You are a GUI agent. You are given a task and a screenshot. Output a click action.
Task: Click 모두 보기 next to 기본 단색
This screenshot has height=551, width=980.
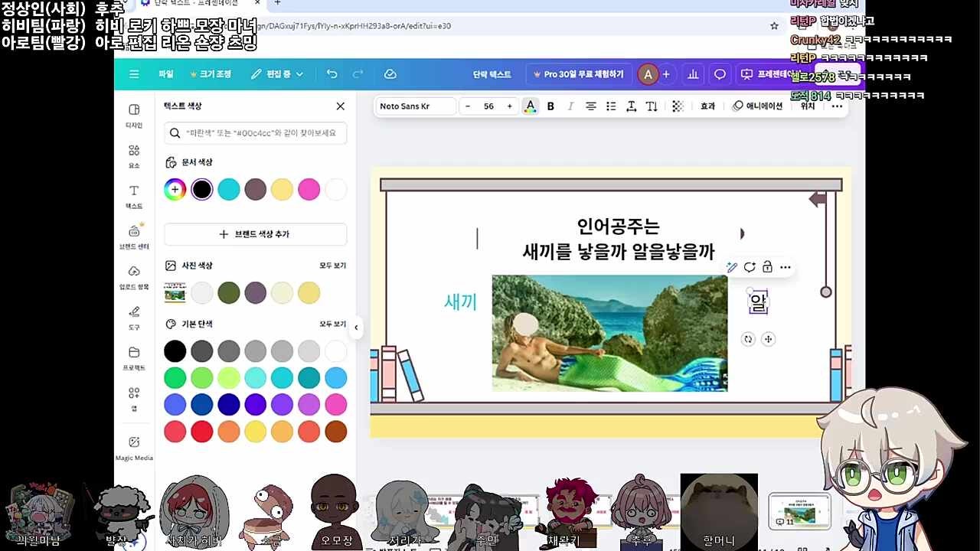point(333,324)
